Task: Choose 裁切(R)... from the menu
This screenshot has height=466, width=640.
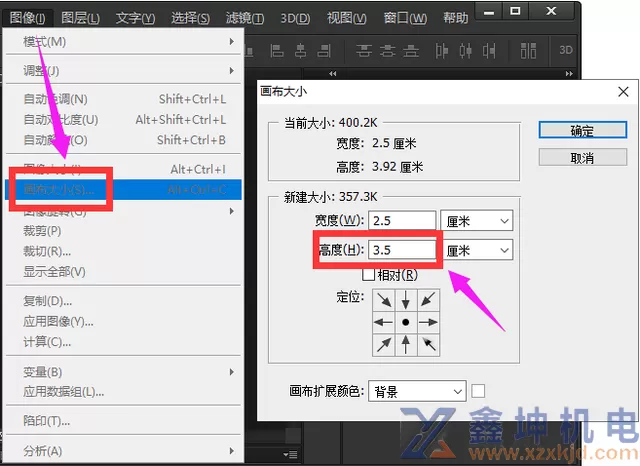Action: (x=123, y=251)
